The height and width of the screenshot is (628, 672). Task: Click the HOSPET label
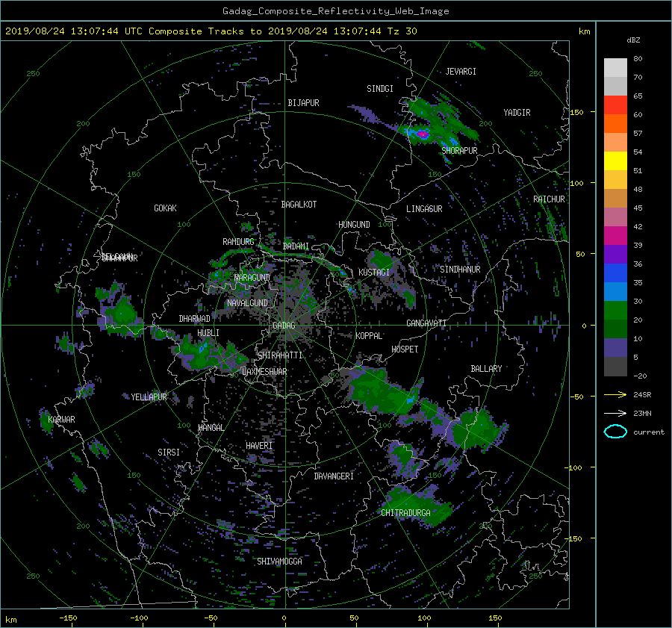[405, 349]
